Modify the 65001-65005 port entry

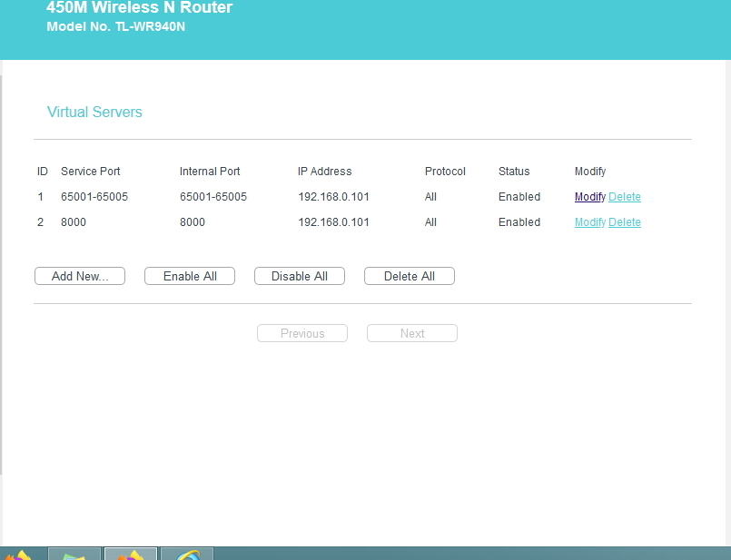pyautogui.click(x=589, y=197)
